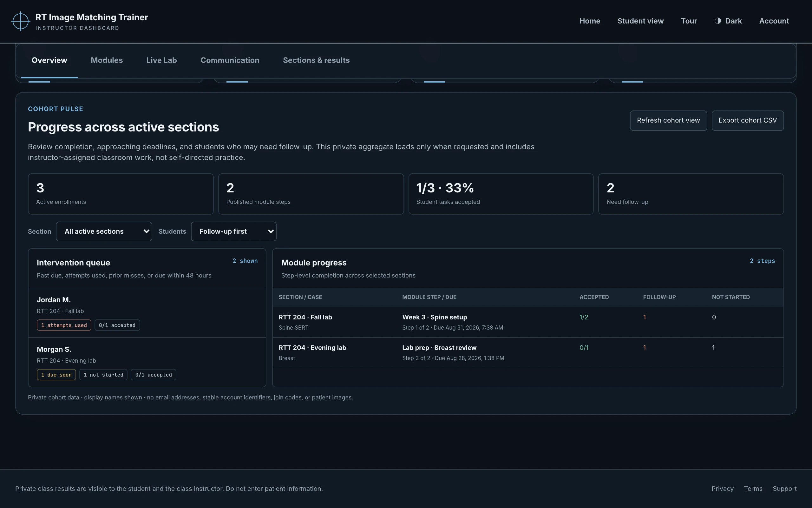Click the '1 attempts used' badge
Viewport: 812px width, 508px height.
(64, 325)
